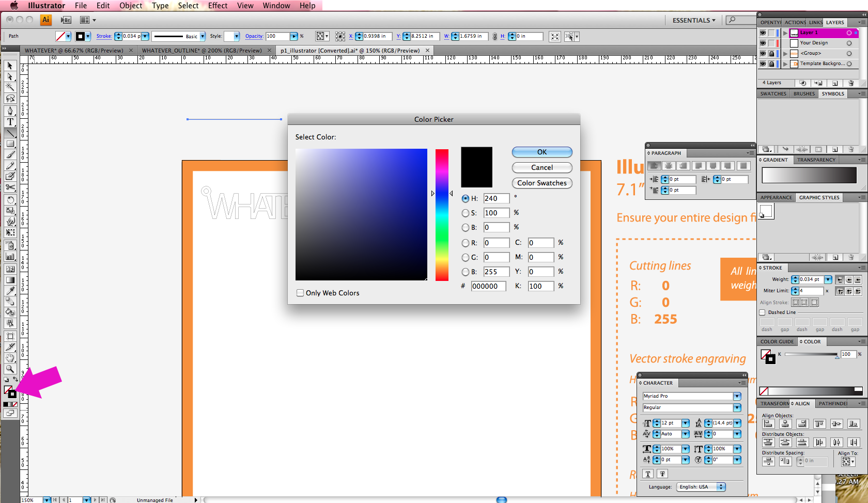Open the Effect menu
This screenshot has width=868, height=503.
click(x=218, y=5)
